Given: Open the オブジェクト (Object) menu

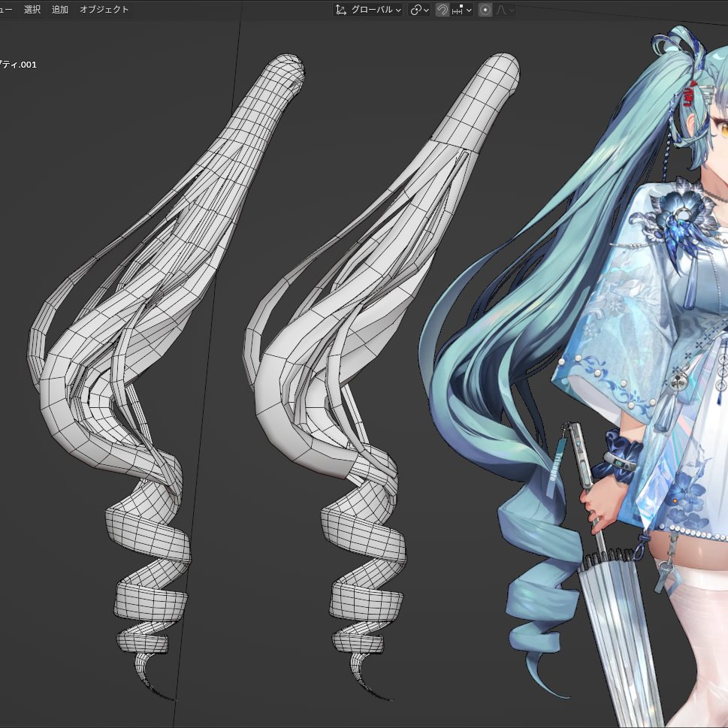Looking at the screenshot, I should pos(104,9).
